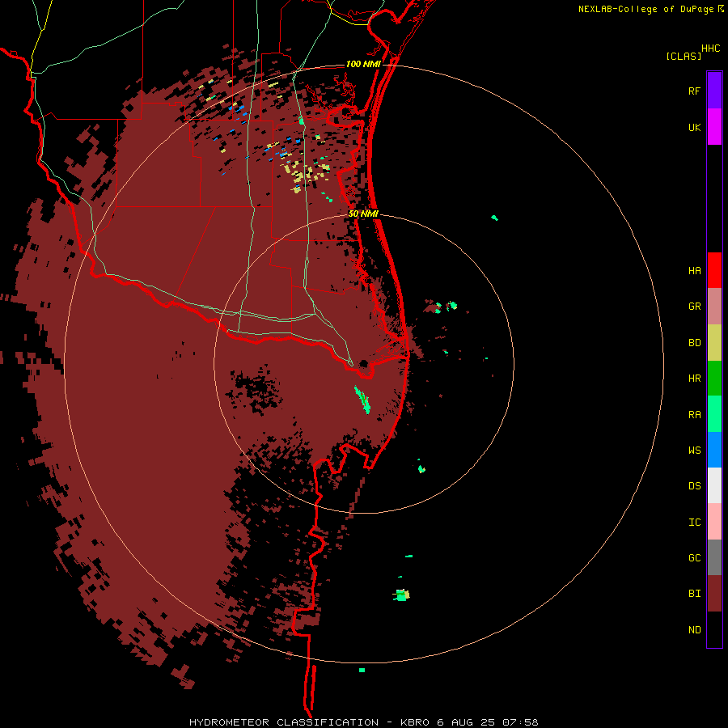Click the KBRO station identifier
The image size is (728, 728).
[415, 722]
